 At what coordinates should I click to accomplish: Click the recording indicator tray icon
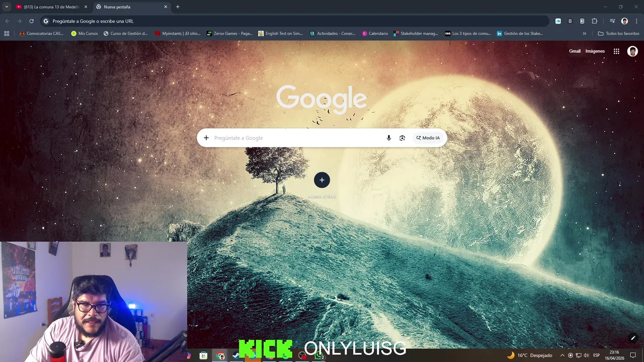coord(570,355)
